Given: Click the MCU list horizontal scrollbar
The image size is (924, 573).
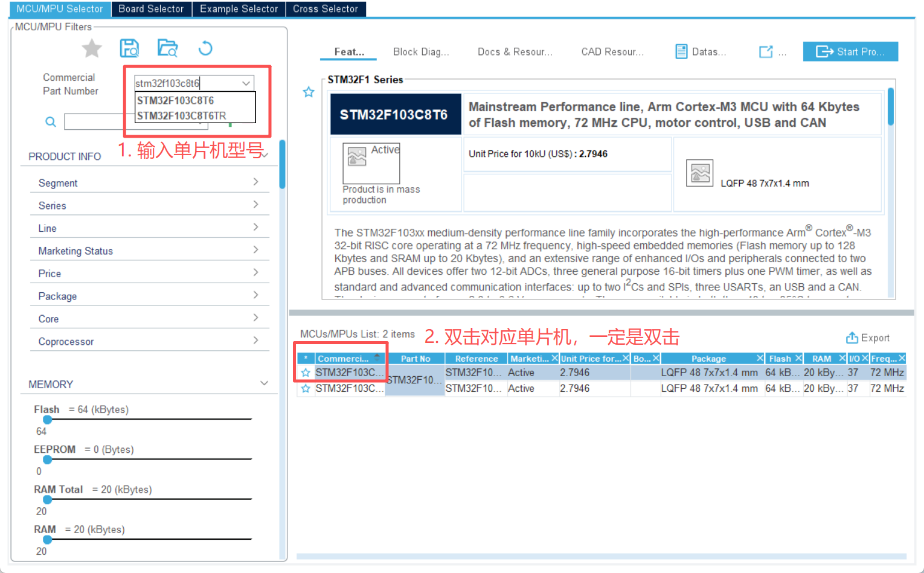Looking at the screenshot, I should [x=601, y=556].
